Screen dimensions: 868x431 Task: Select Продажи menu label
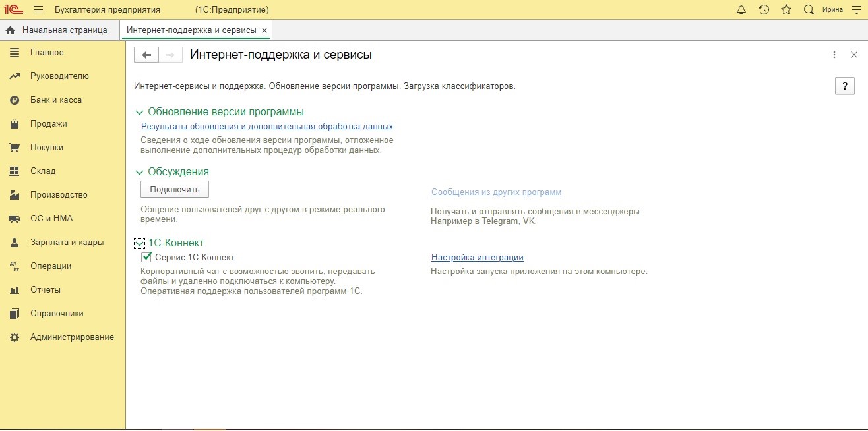(49, 124)
